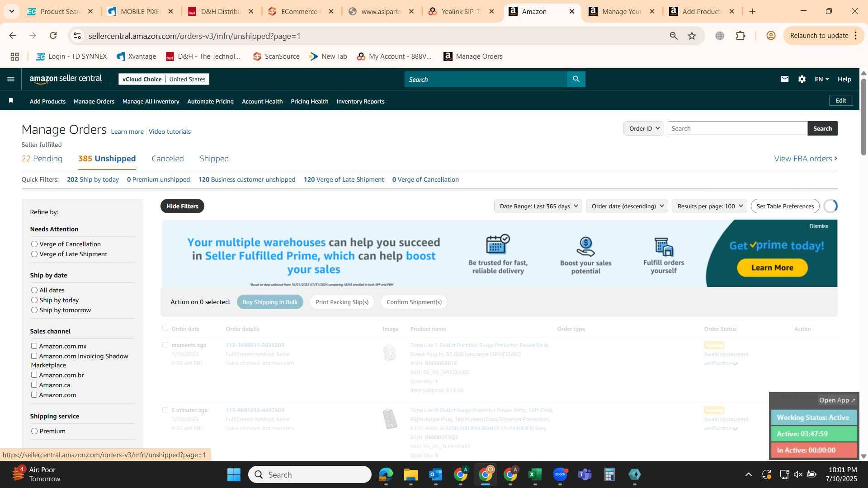Show hidden system tray icons chevron
Viewport: 868px width, 488px height.
(749, 474)
